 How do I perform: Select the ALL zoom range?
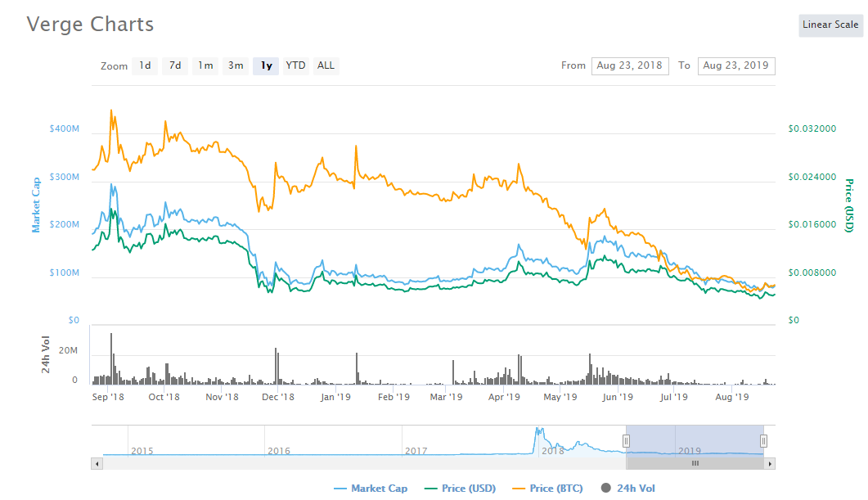326,66
